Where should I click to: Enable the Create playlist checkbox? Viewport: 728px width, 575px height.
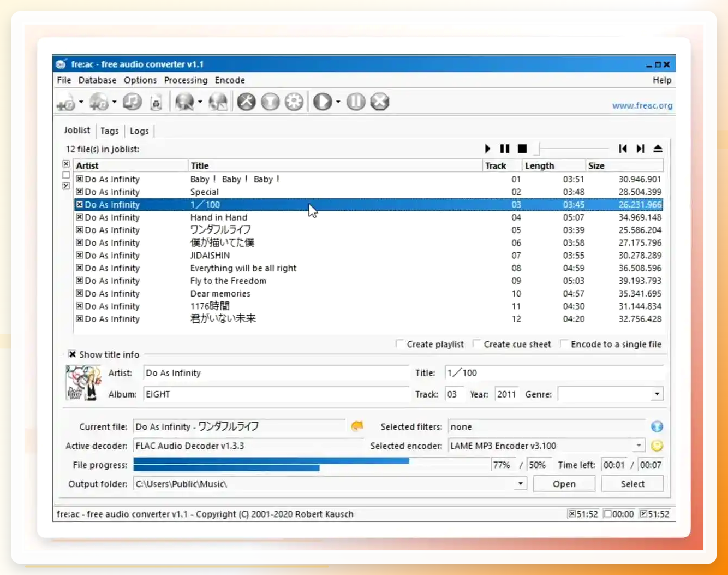(x=399, y=344)
